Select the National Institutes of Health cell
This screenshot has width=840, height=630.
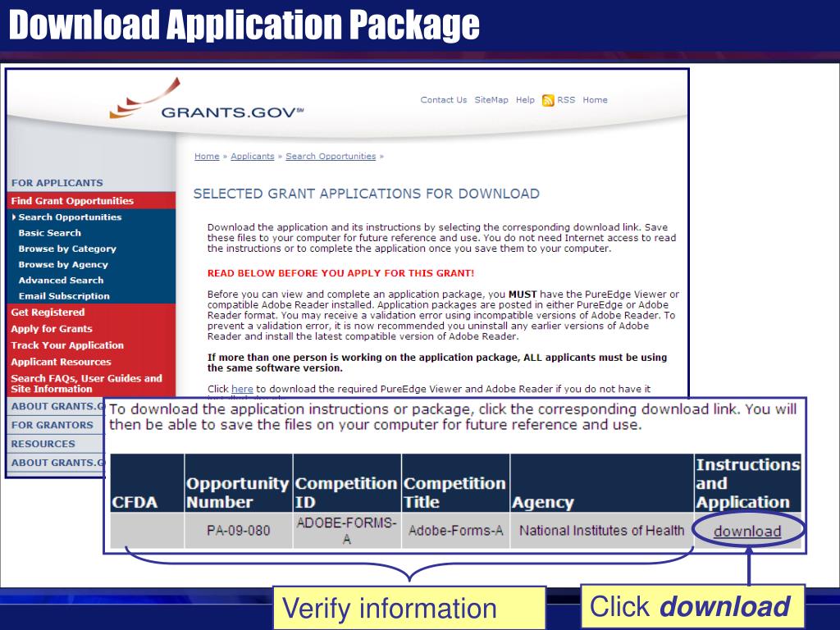[x=602, y=531]
